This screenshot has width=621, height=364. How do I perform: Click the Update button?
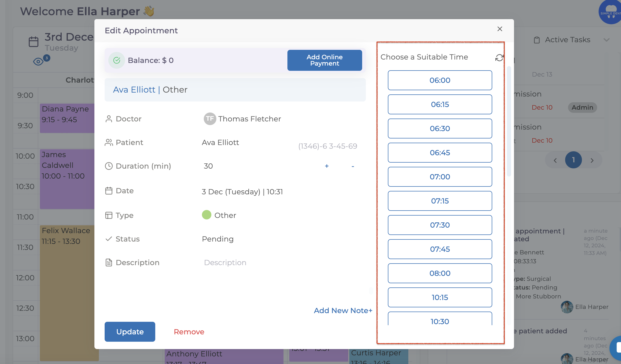(x=130, y=332)
